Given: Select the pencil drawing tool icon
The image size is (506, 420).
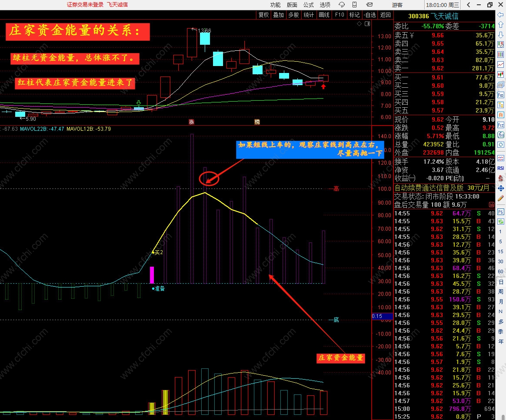Looking at the screenshot, I should 501,198.
